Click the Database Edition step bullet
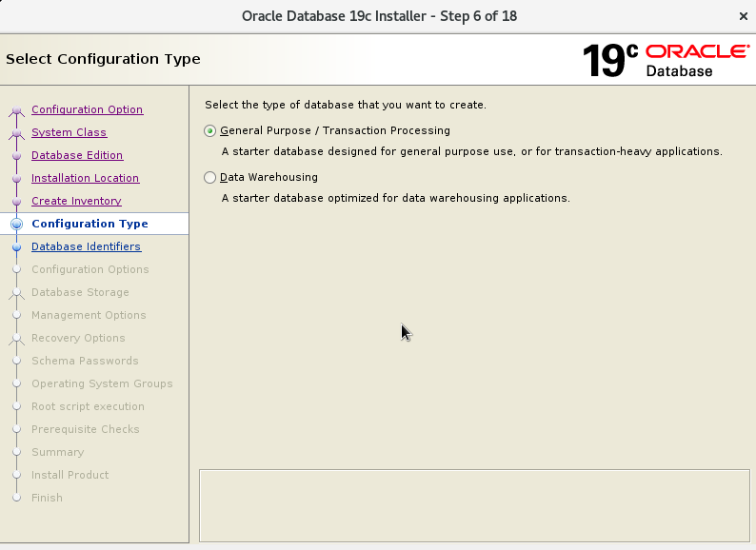The image size is (756, 550). [x=16, y=156]
